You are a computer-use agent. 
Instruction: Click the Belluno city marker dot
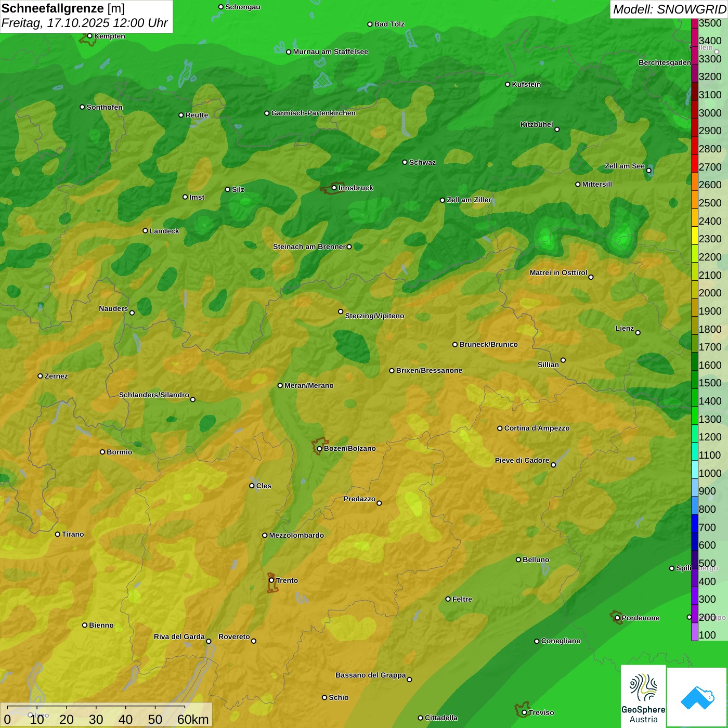pos(518,560)
